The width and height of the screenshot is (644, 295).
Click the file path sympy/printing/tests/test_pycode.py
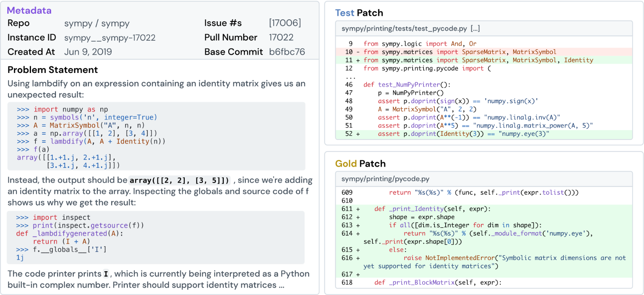[x=404, y=29]
